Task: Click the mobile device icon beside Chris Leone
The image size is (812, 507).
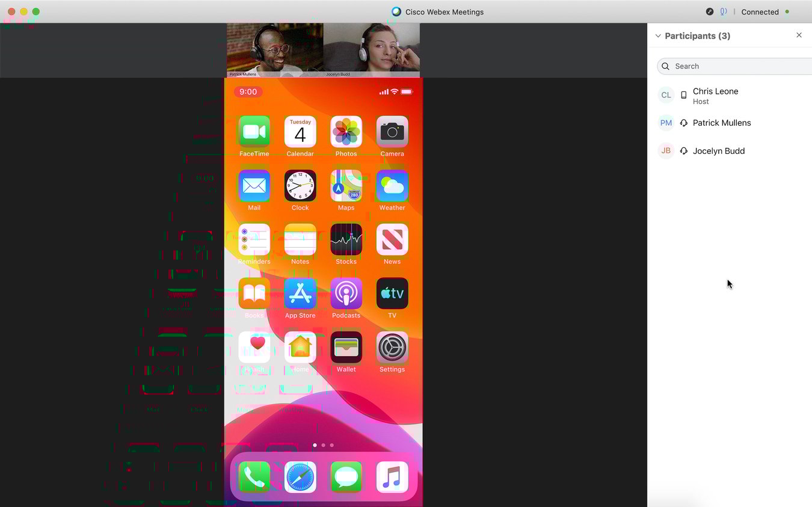Action: point(684,95)
